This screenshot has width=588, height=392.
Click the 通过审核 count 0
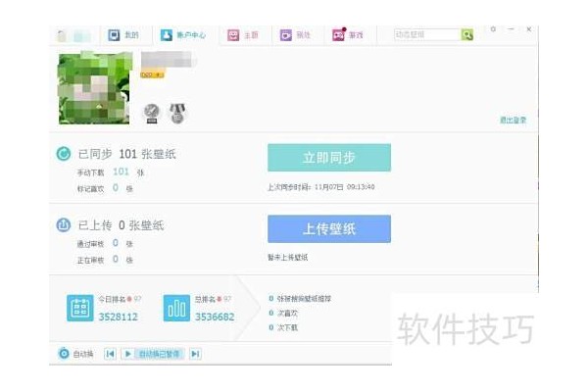tap(116, 243)
